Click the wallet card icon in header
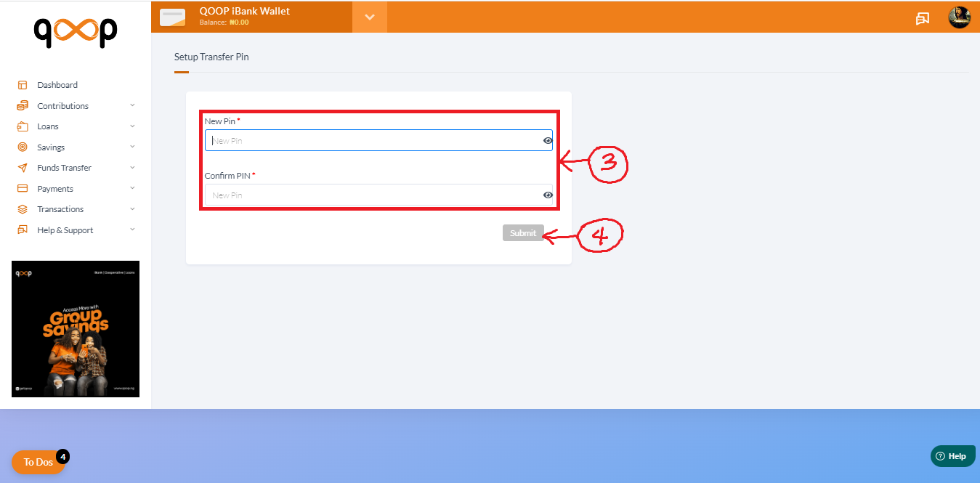This screenshot has height=483, width=980. click(173, 17)
